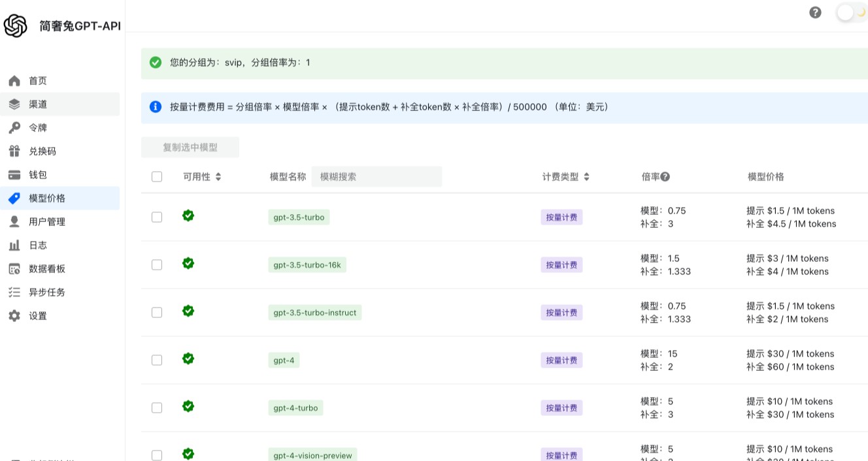The height and width of the screenshot is (461, 868).
Task: Click the person icon beside 用户管理
Action: [14, 222]
